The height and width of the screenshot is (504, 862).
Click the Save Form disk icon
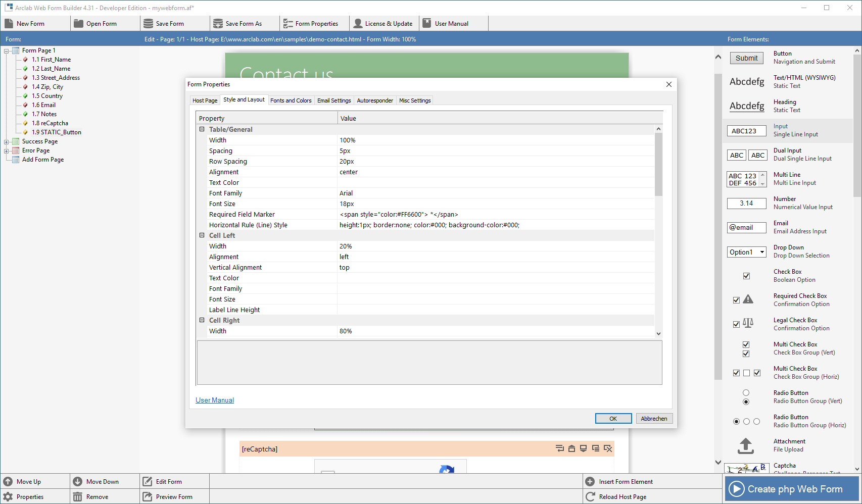[148, 24]
